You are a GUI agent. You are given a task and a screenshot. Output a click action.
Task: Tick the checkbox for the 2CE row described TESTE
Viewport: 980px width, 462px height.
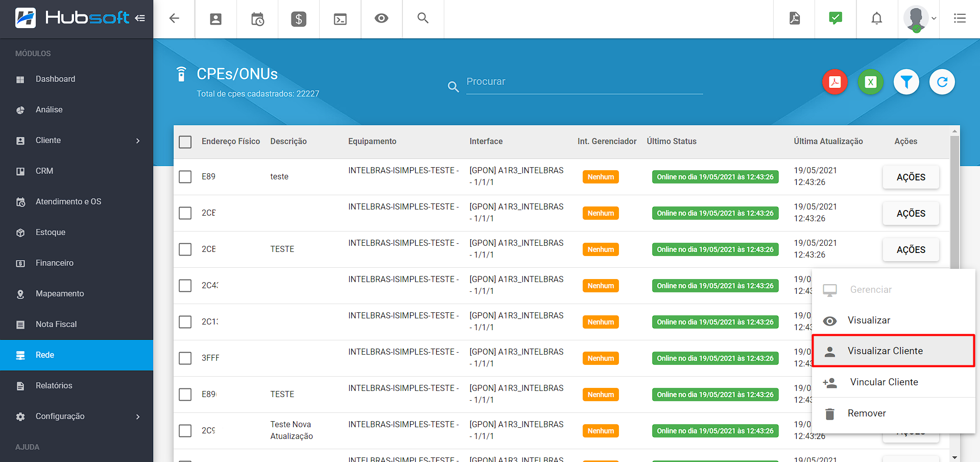point(185,249)
